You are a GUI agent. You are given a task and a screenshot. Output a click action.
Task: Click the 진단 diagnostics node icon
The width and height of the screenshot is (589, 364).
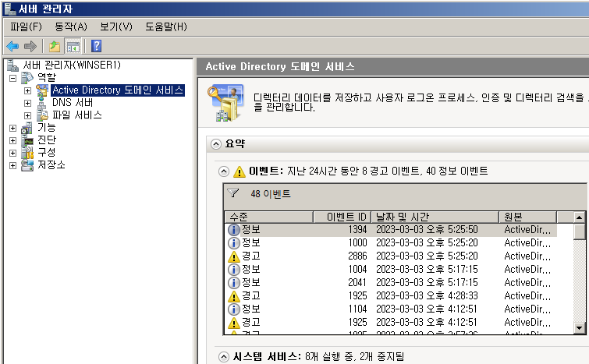click(x=27, y=141)
